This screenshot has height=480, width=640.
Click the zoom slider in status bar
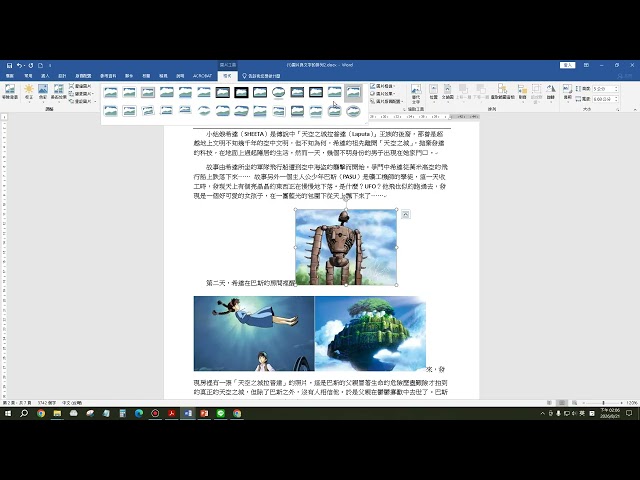(603, 403)
